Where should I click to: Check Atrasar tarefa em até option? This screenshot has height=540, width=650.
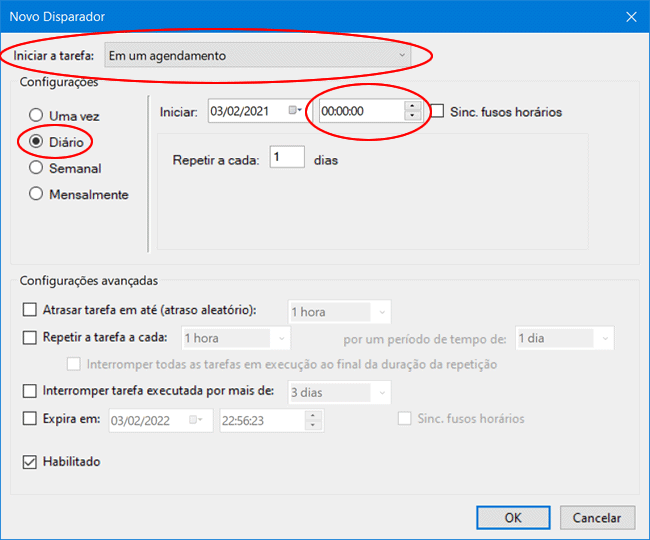coord(29,310)
